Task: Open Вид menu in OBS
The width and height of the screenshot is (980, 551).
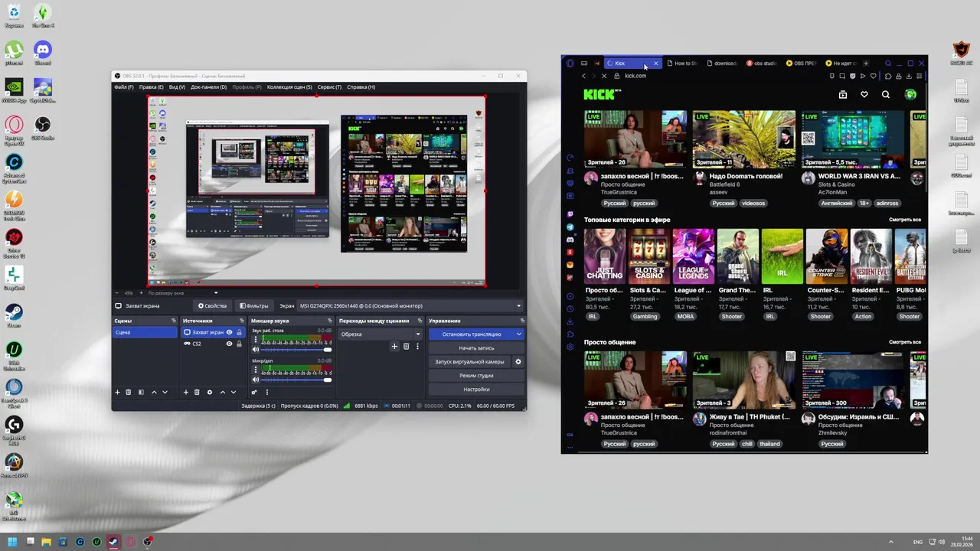Action: pyautogui.click(x=177, y=87)
